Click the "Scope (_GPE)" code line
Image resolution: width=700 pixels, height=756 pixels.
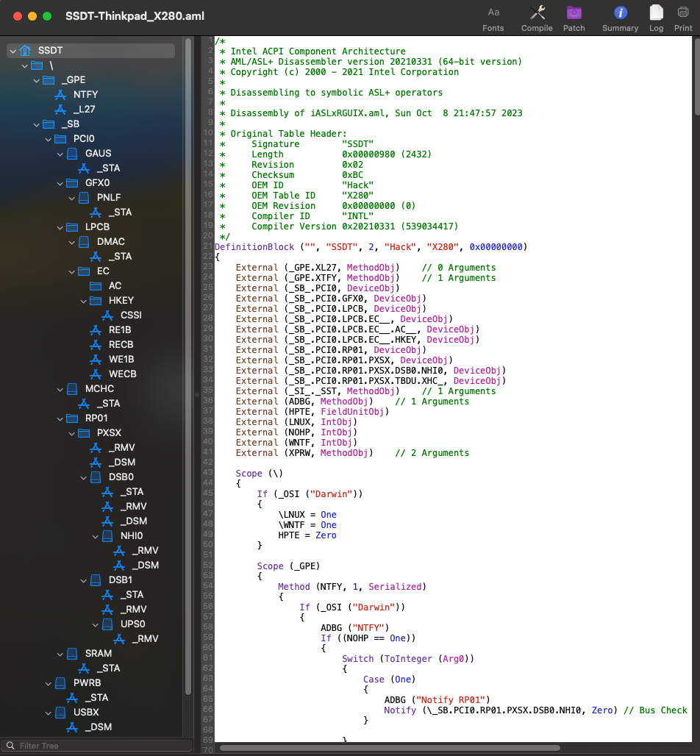click(288, 566)
